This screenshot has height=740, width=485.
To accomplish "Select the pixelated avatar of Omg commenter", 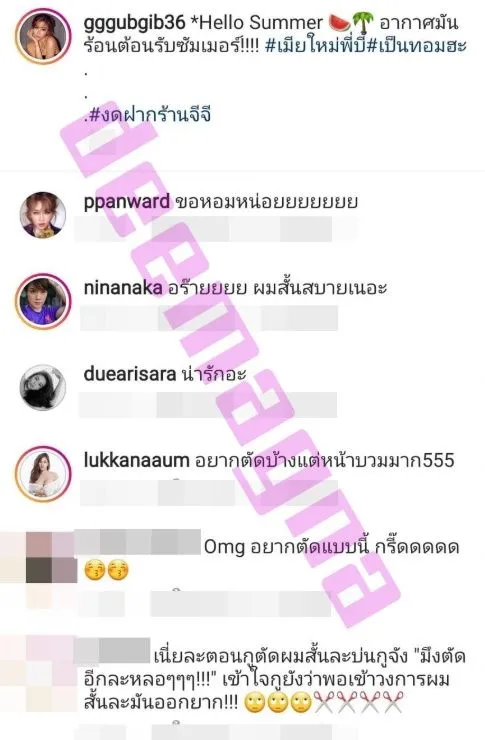I will (39, 557).
